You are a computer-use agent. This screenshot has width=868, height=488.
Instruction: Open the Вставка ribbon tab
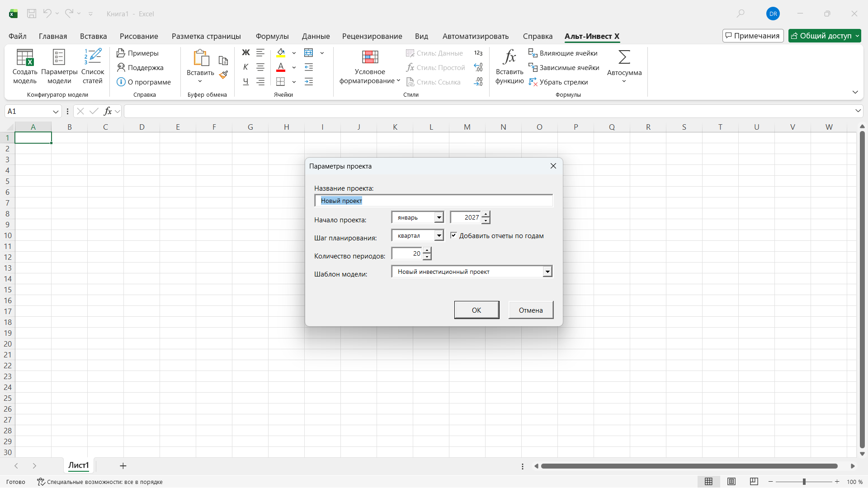pos(93,36)
